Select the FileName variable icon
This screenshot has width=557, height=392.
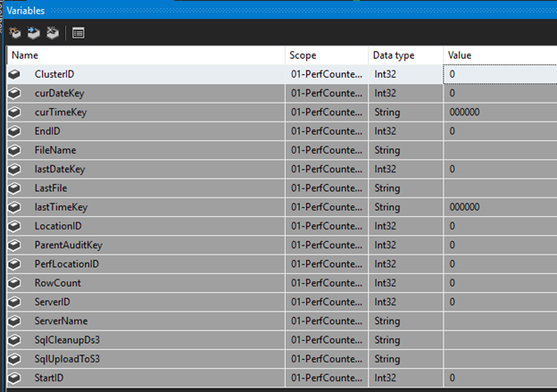14,150
